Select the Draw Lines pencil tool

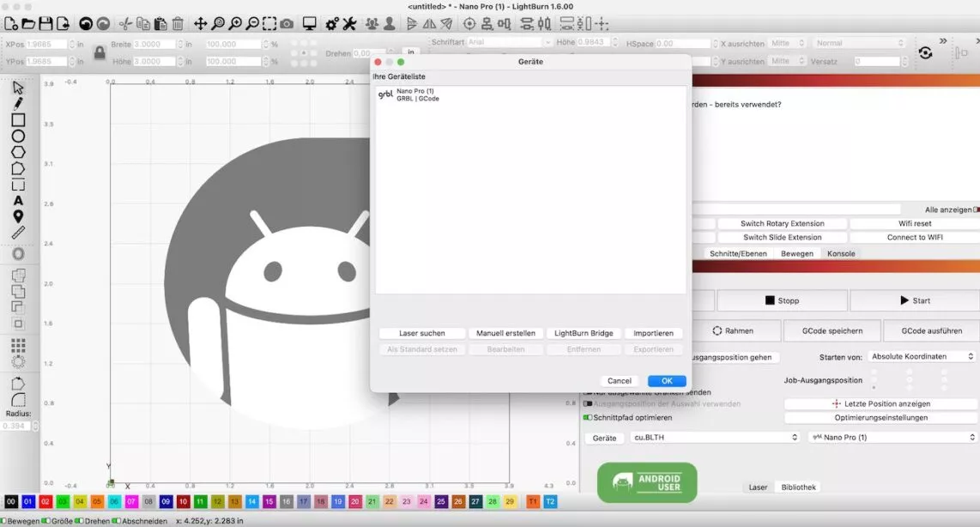(18, 103)
